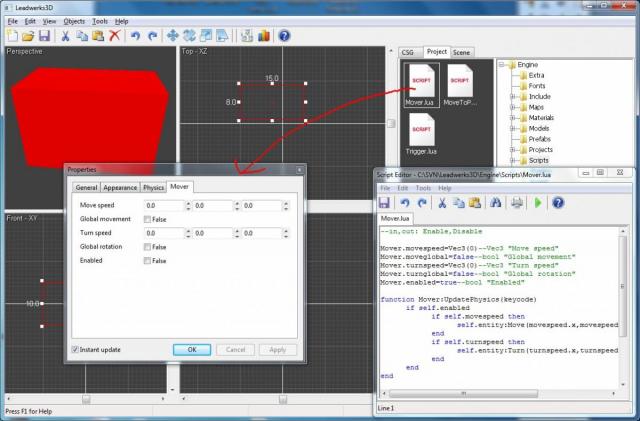Click the Delete icon in main toolbar
The height and width of the screenshot is (421, 640).
click(115, 36)
